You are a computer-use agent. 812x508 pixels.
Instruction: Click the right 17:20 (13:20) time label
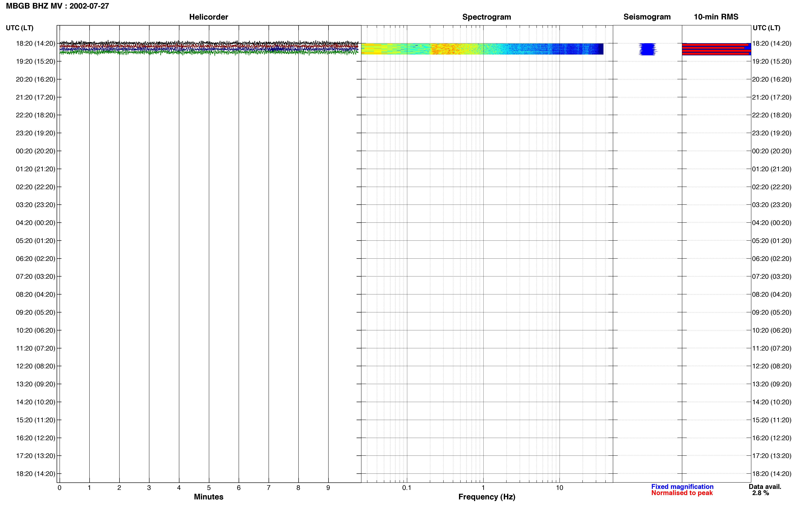click(772, 456)
